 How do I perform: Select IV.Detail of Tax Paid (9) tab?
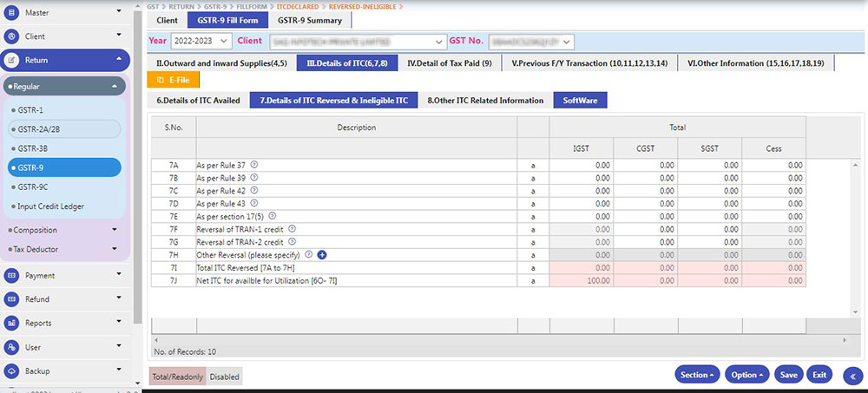450,62
